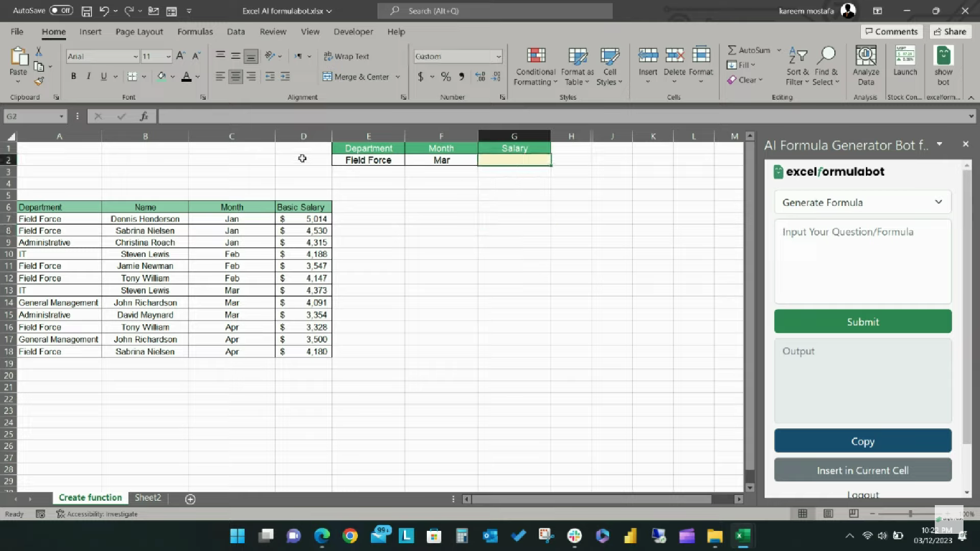Click Wrap Text
Image resolution: width=980 pixels, height=551 pixels.
(347, 56)
